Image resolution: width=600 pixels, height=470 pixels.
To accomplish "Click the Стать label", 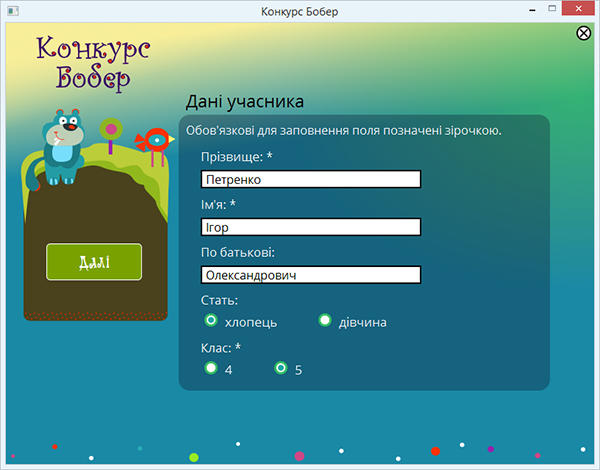I will tap(219, 300).
